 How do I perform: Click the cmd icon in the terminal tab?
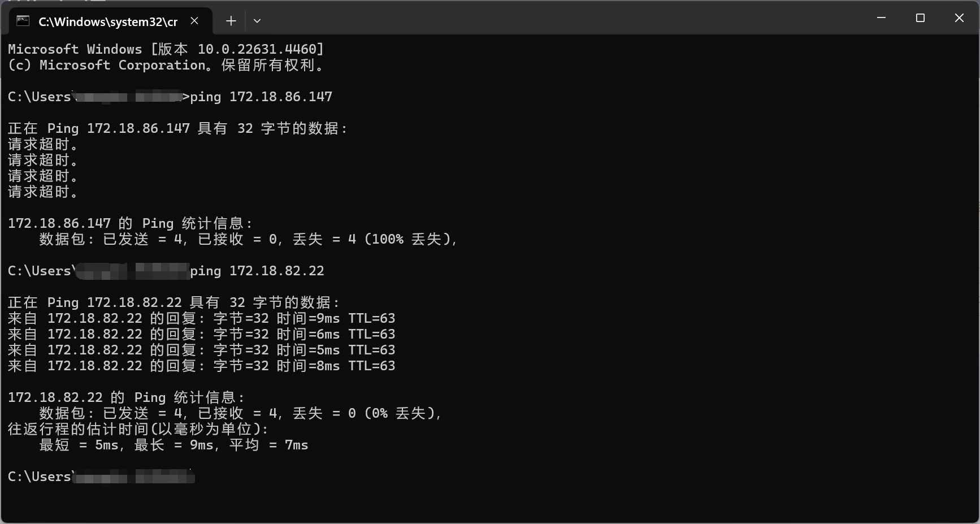point(23,21)
